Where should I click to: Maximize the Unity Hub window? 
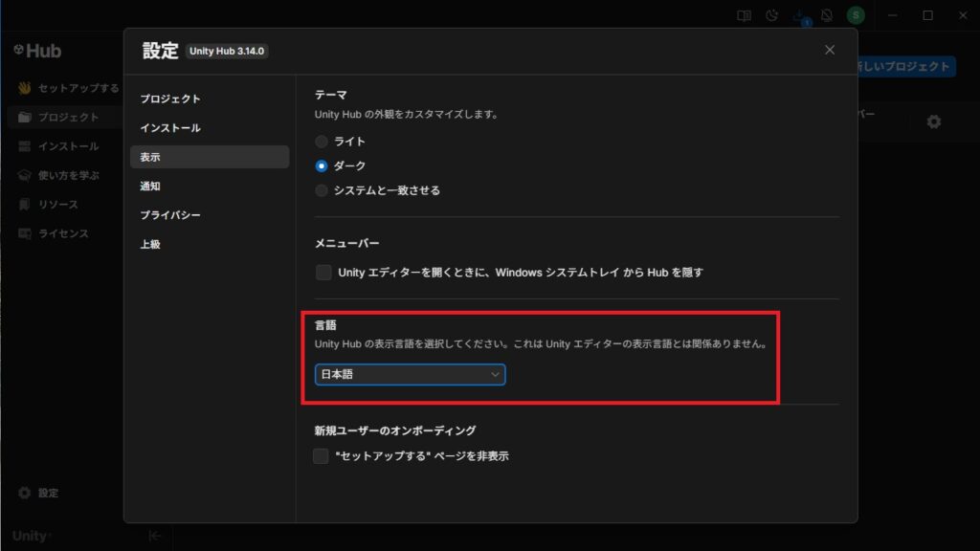point(928,15)
